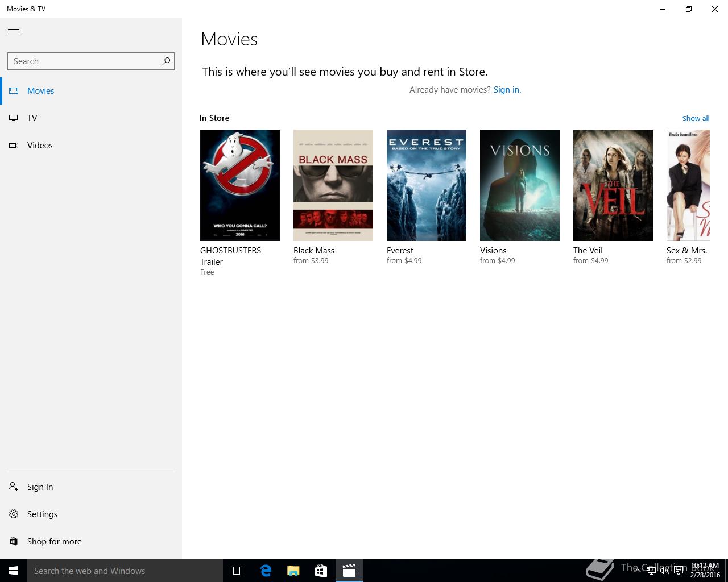Click the Movies & TV taskbar icon

(x=349, y=571)
